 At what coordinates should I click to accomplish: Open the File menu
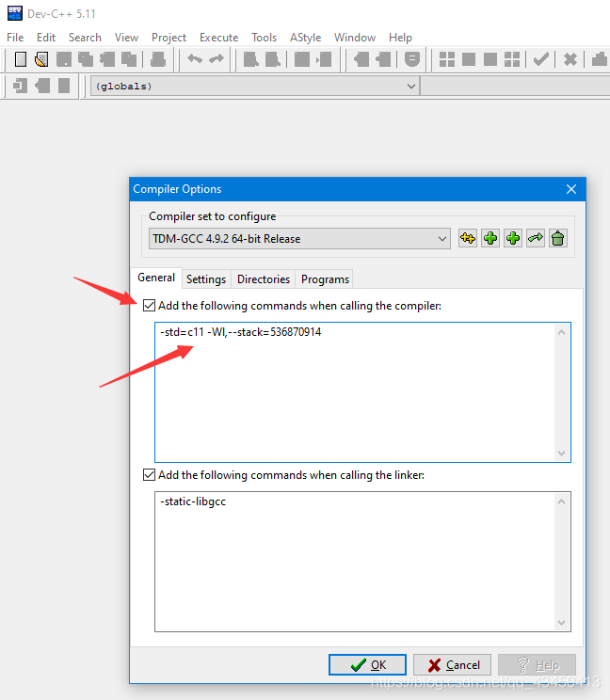(x=15, y=38)
